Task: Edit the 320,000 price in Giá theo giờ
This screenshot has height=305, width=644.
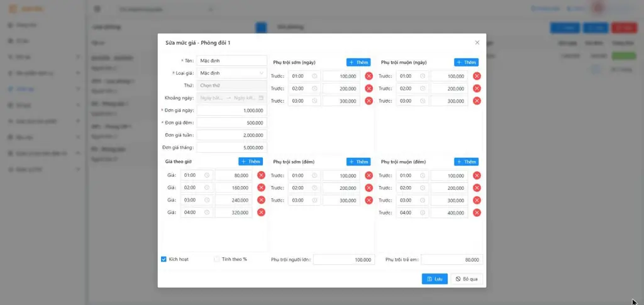Action: (x=234, y=212)
